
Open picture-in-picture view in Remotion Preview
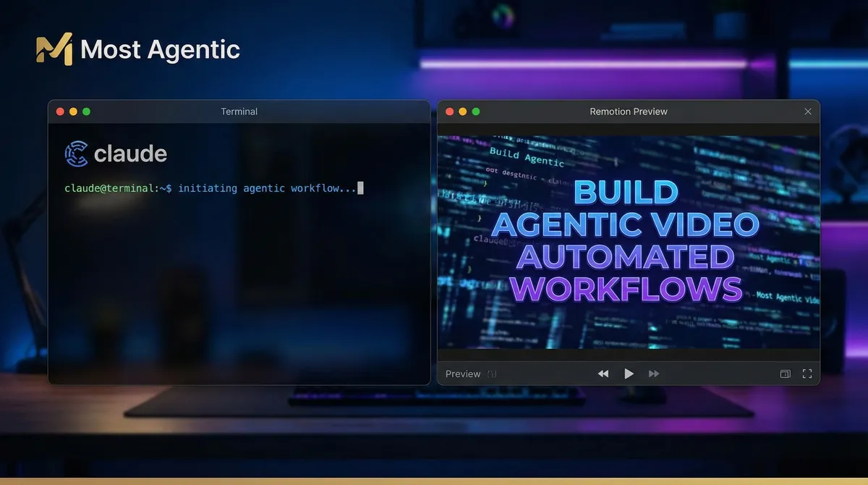pyautogui.click(x=785, y=374)
